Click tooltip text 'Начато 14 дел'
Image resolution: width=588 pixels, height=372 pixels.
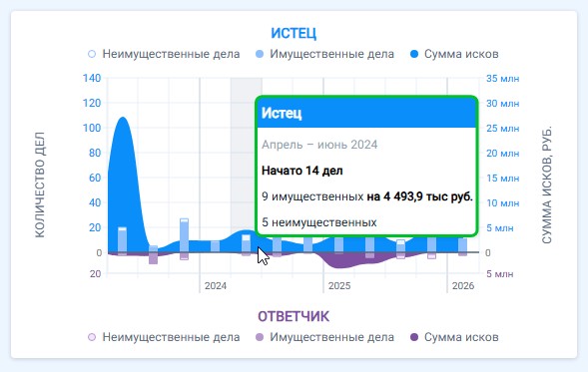(301, 171)
